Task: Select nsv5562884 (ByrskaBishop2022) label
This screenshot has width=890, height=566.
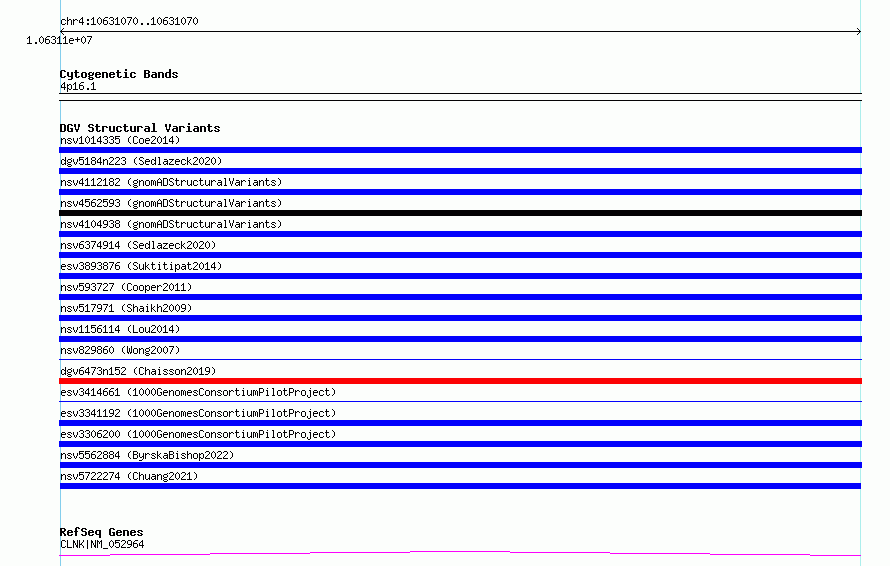Action: (x=147, y=455)
